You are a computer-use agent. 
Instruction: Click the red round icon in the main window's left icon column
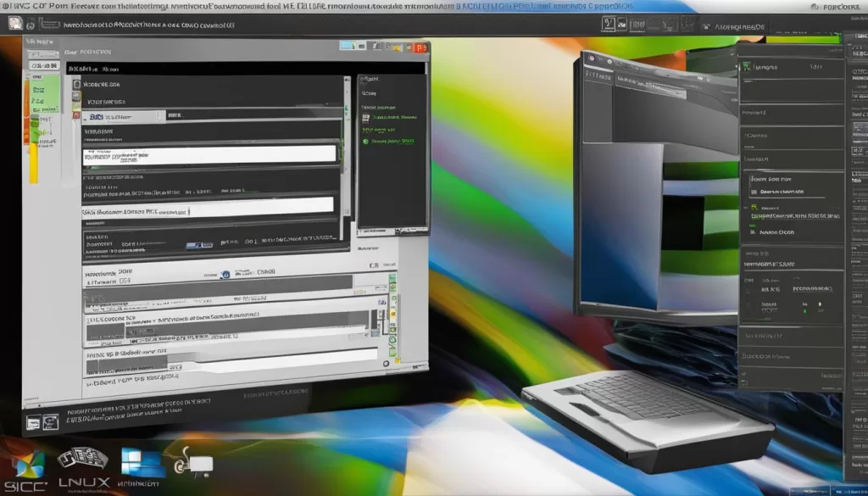[x=76, y=117]
